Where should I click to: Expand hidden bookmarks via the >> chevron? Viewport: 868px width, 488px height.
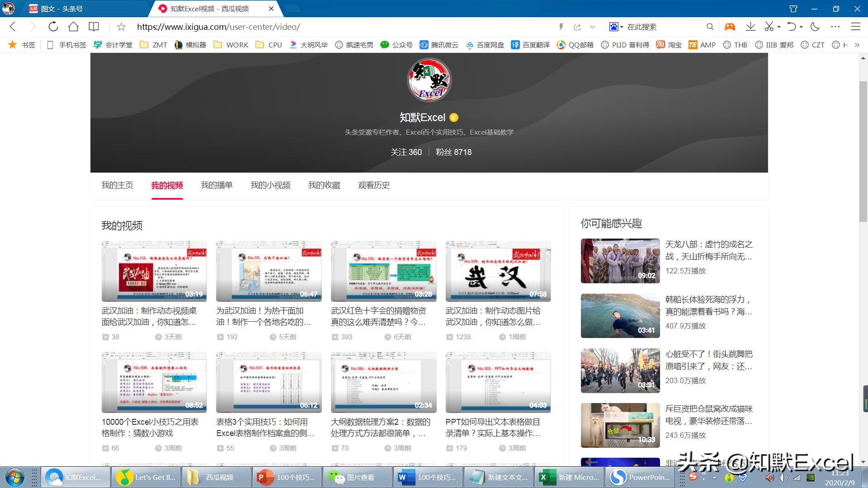[857, 45]
